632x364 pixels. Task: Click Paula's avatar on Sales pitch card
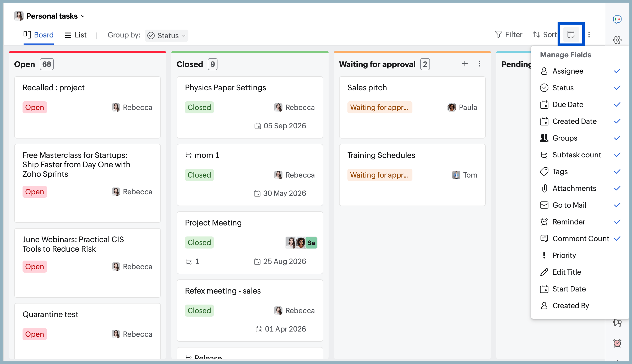click(x=451, y=107)
